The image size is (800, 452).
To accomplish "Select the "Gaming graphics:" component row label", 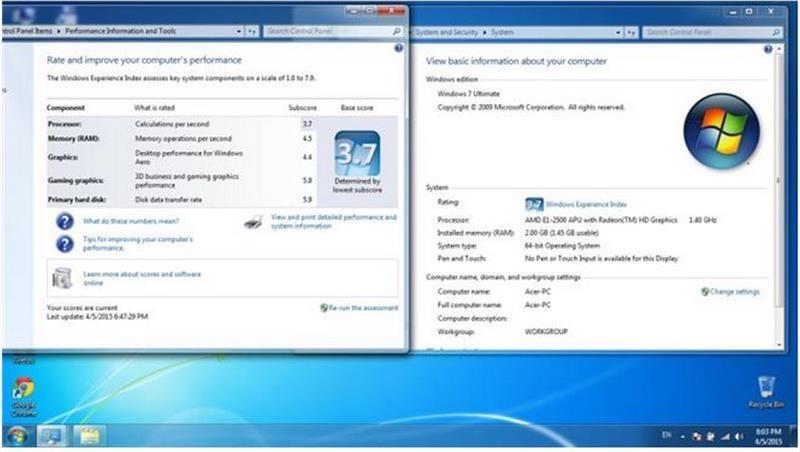I will 76,181.
